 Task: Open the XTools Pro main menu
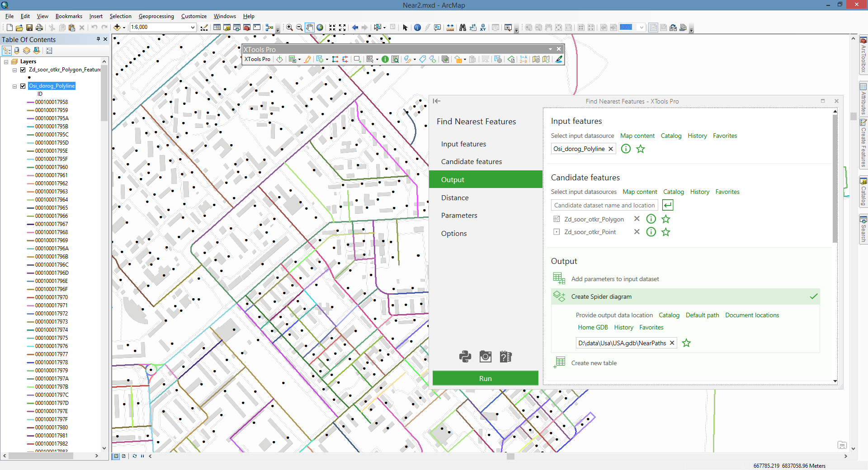[x=257, y=59]
